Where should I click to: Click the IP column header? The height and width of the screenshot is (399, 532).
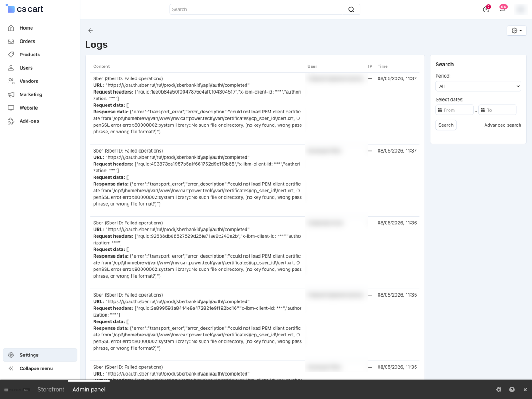(370, 66)
